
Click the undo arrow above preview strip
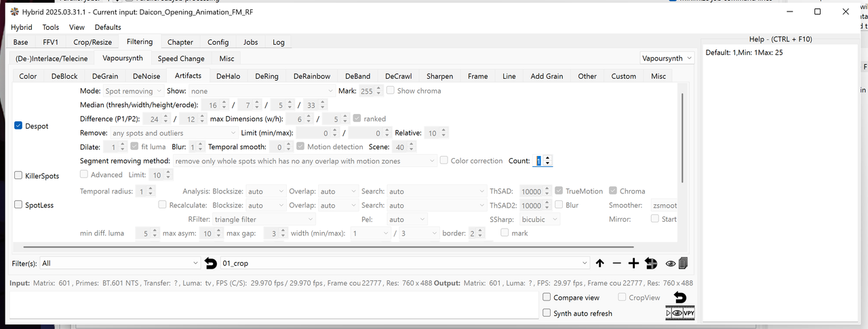(680, 297)
